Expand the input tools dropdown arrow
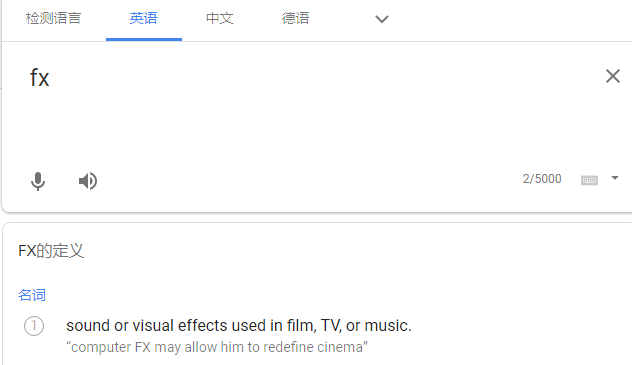This screenshot has width=632, height=365. pos(615,178)
